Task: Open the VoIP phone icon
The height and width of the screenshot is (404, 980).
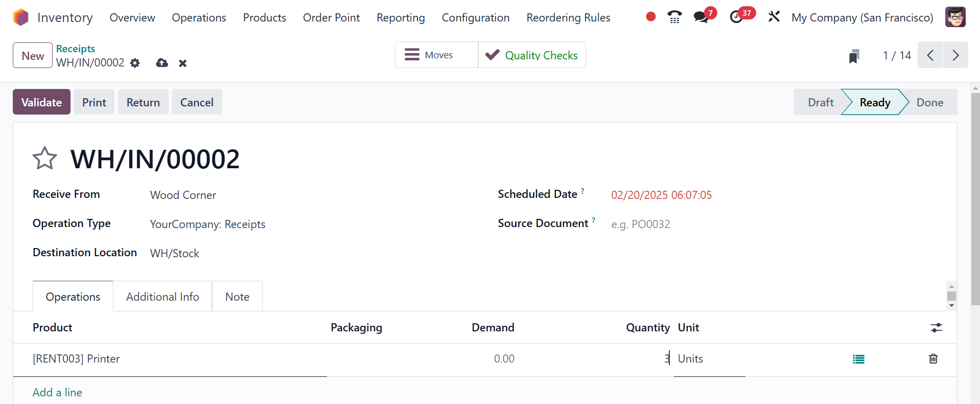Action: tap(674, 17)
